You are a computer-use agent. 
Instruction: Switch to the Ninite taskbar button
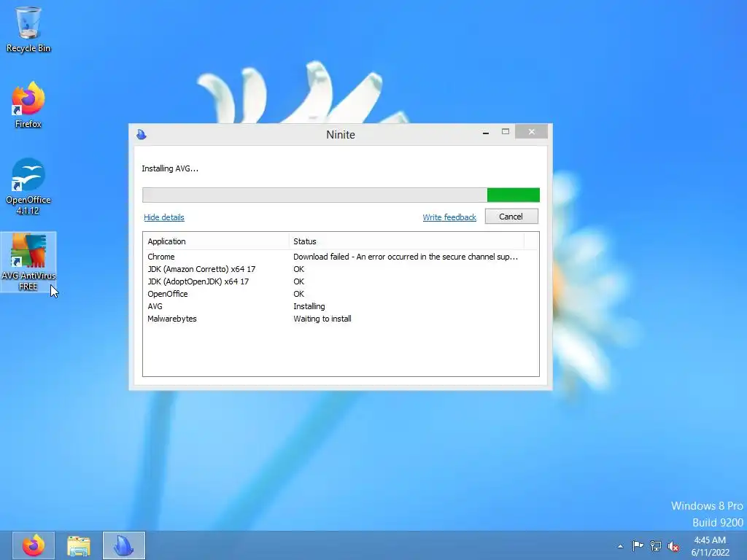[124, 545]
